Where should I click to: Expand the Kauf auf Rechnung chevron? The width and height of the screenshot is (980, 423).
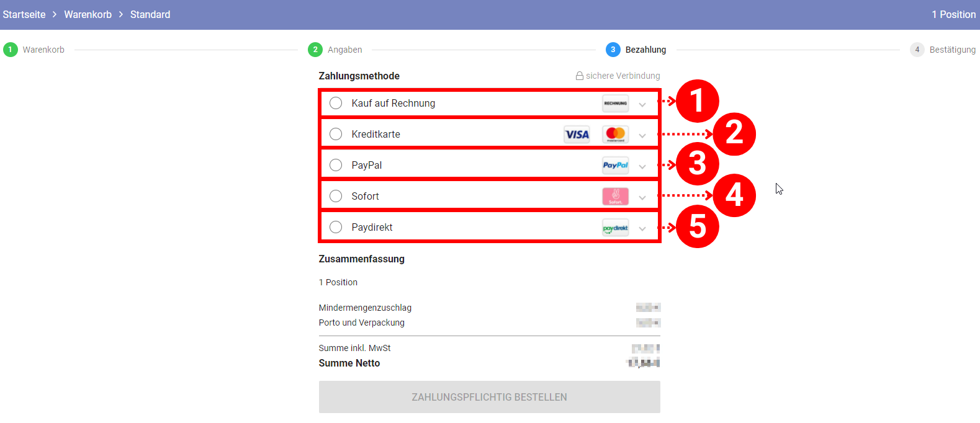[642, 105]
